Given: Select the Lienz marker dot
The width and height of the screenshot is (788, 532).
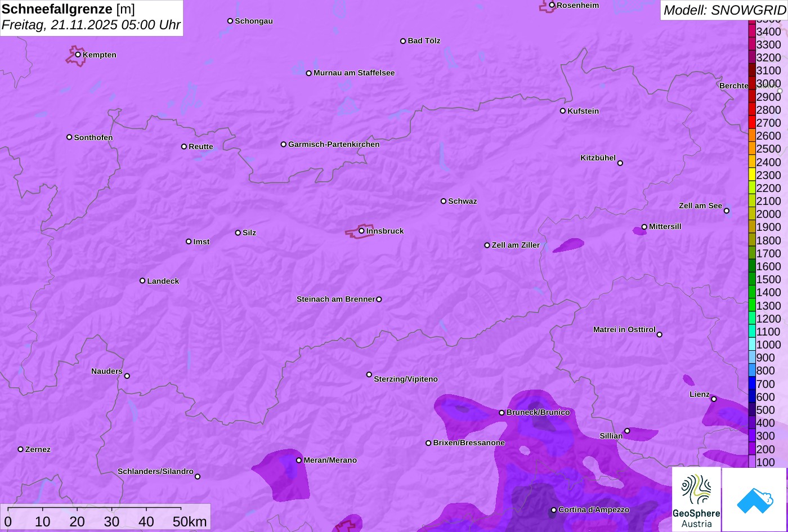Looking at the screenshot, I should pos(714,399).
